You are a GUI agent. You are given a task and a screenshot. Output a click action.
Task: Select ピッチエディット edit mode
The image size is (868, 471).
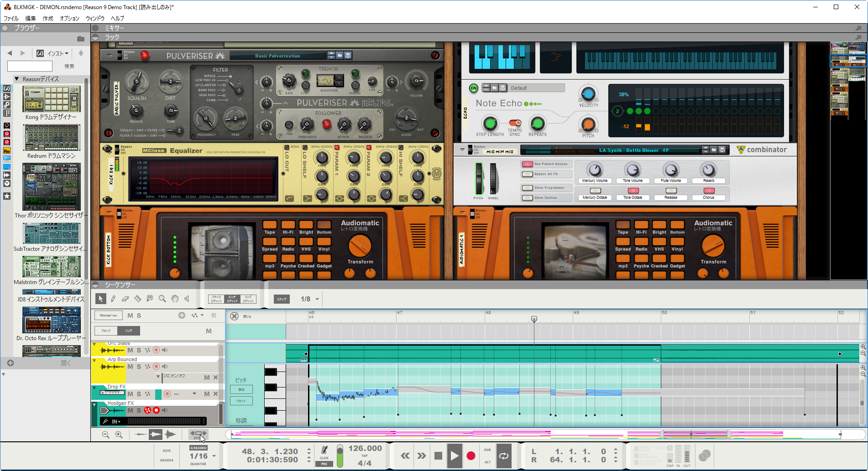click(x=232, y=299)
